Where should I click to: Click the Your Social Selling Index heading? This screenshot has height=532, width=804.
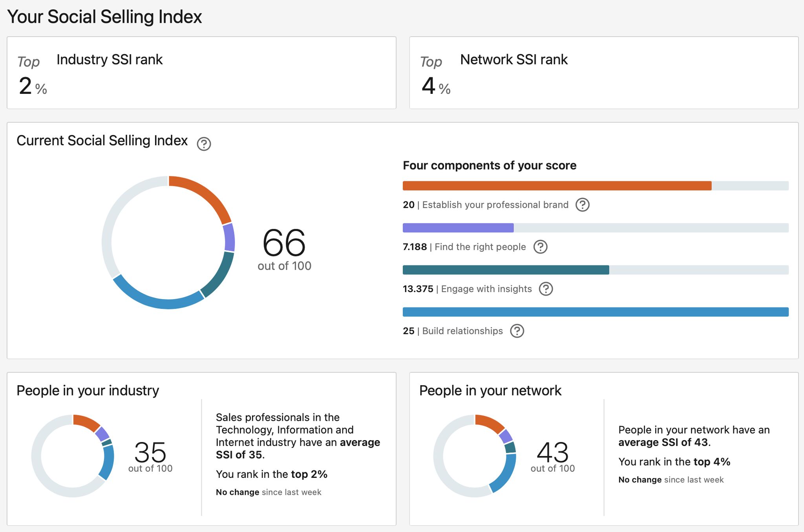click(x=106, y=16)
